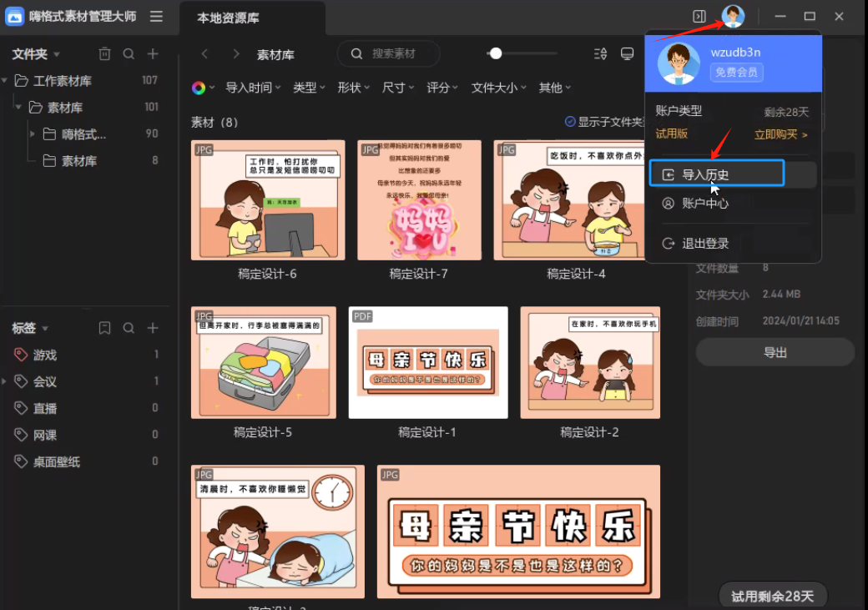Screen dimensions: 868x610
Task: Click the 立即购买 link
Action: 780,134
